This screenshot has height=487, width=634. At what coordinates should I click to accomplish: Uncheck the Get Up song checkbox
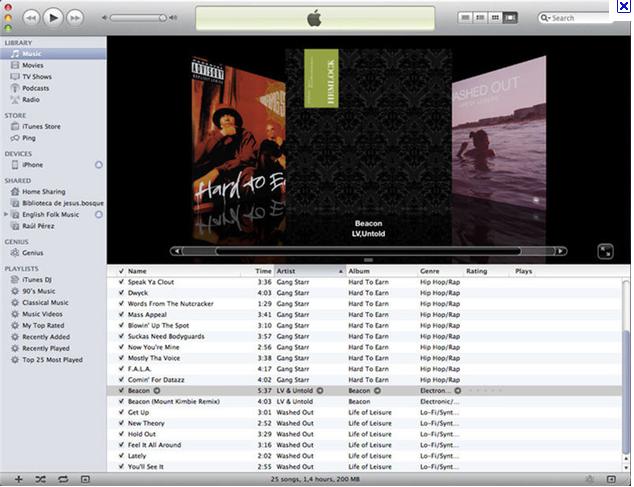(x=121, y=413)
